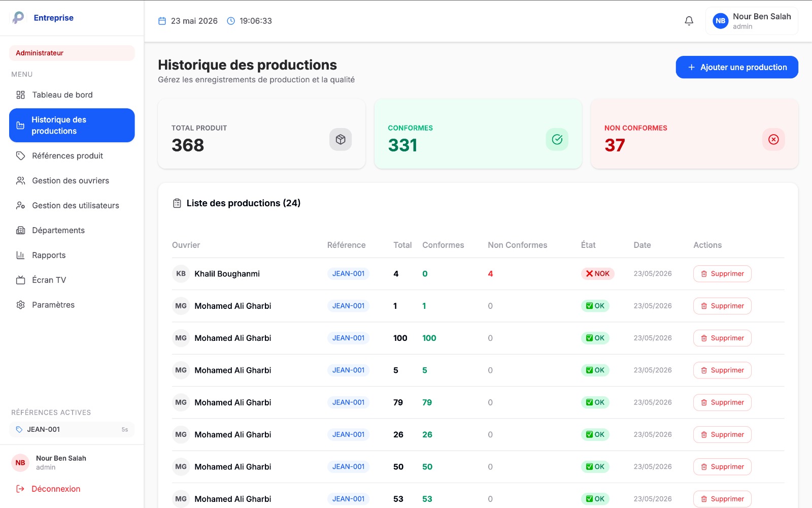Viewport: 812px width, 508px height.
Task: Delete Khalil Boughanmi production with Supprimer
Action: pyautogui.click(x=722, y=274)
